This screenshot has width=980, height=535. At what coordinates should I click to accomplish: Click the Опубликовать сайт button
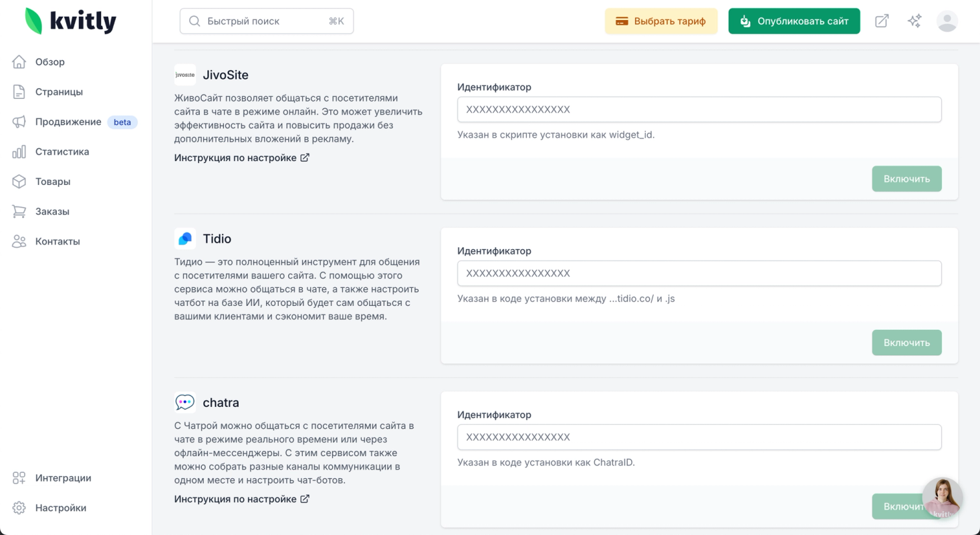[794, 21]
